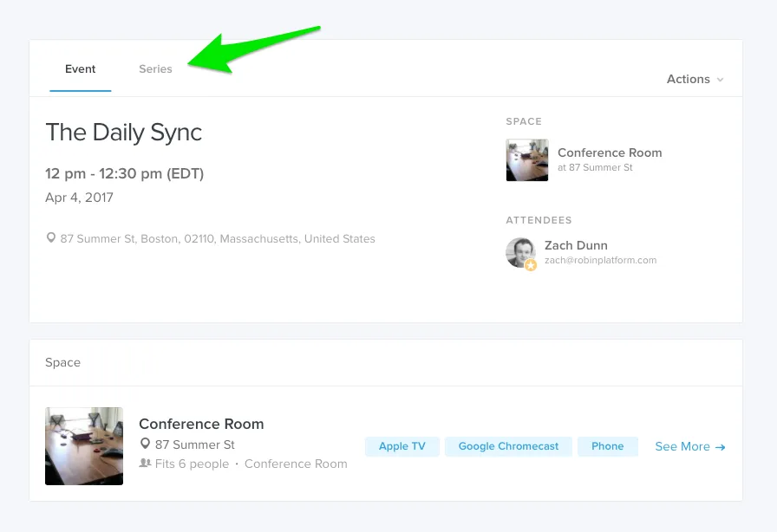Screen dimensions: 777x532
Task: Click the Conference Room thumbnail under SPACE
Action: (526, 160)
